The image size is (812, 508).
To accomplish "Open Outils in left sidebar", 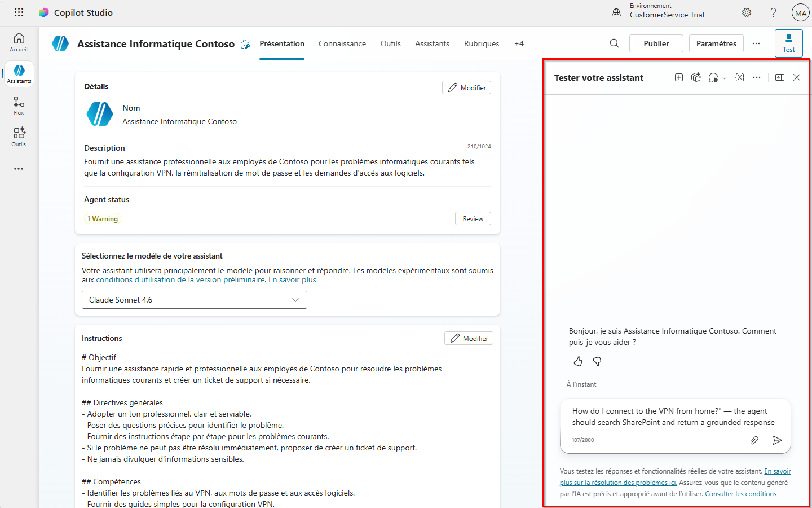I will pos(19,137).
